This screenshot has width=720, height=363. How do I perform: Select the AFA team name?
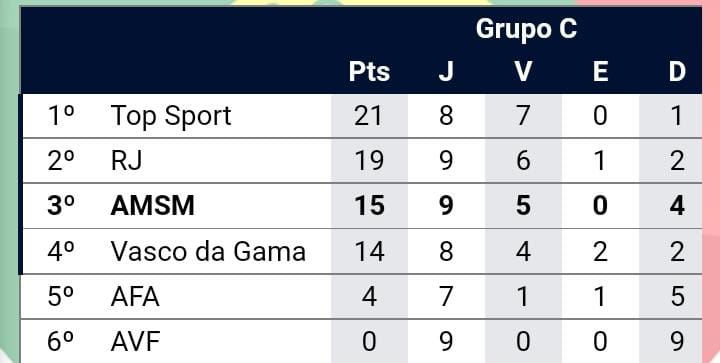[x=135, y=296]
